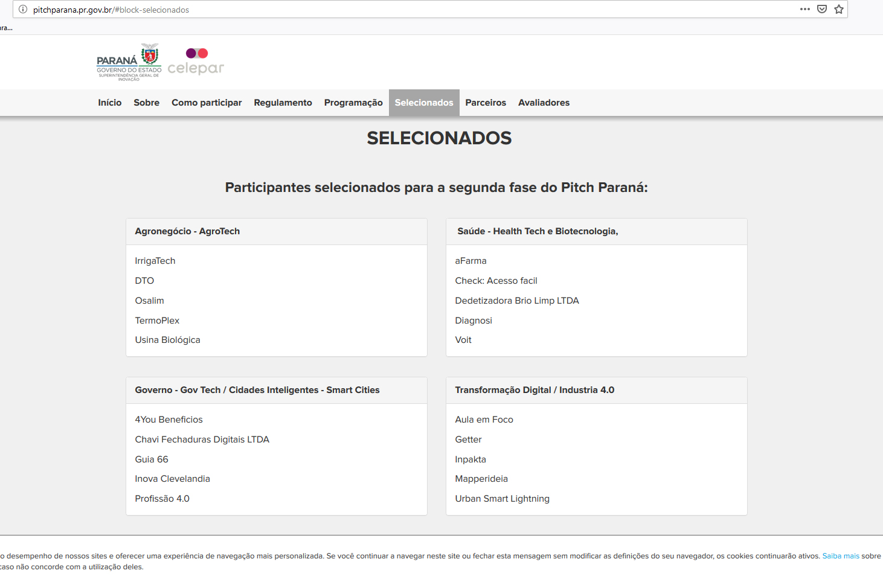Select the Profissão 4.0 entry
The height and width of the screenshot is (588, 883).
pos(162,499)
